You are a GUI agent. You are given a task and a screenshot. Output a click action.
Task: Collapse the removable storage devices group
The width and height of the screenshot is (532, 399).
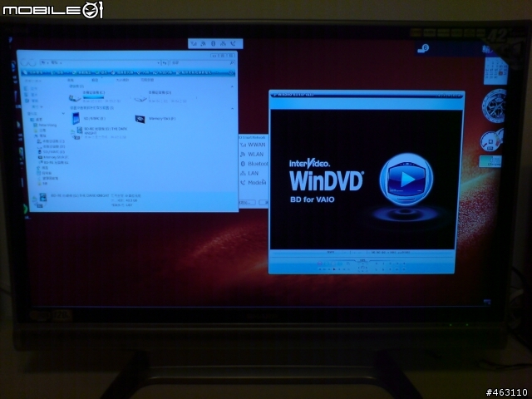232,108
